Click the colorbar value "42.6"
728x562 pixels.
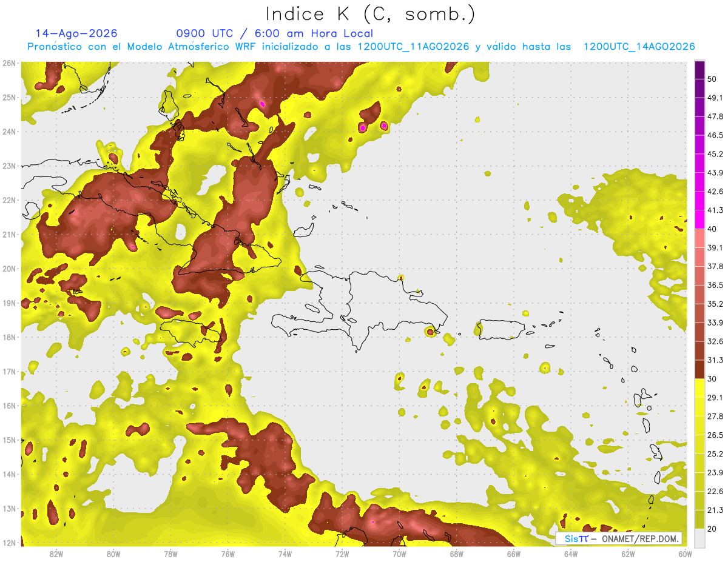pos(715,192)
